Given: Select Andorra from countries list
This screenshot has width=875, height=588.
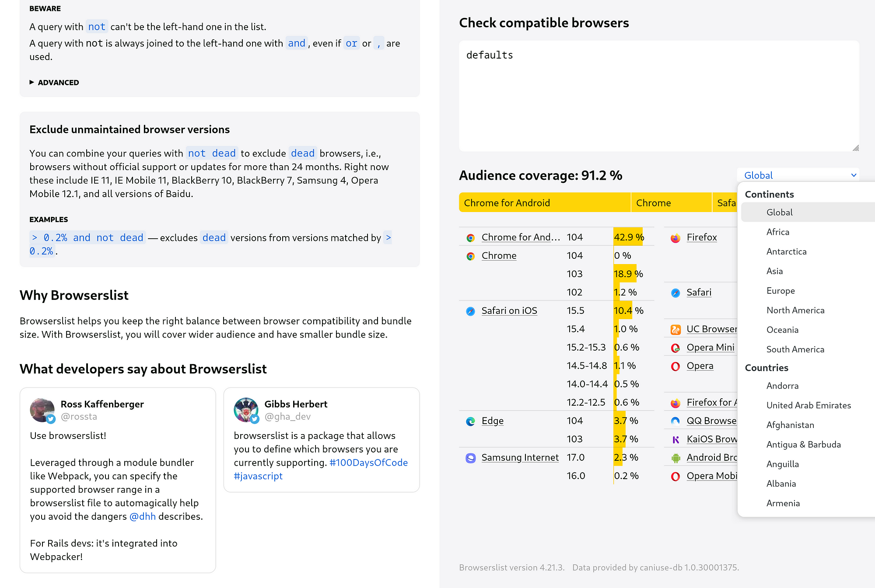Looking at the screenshot, I should tap(808, 386).
